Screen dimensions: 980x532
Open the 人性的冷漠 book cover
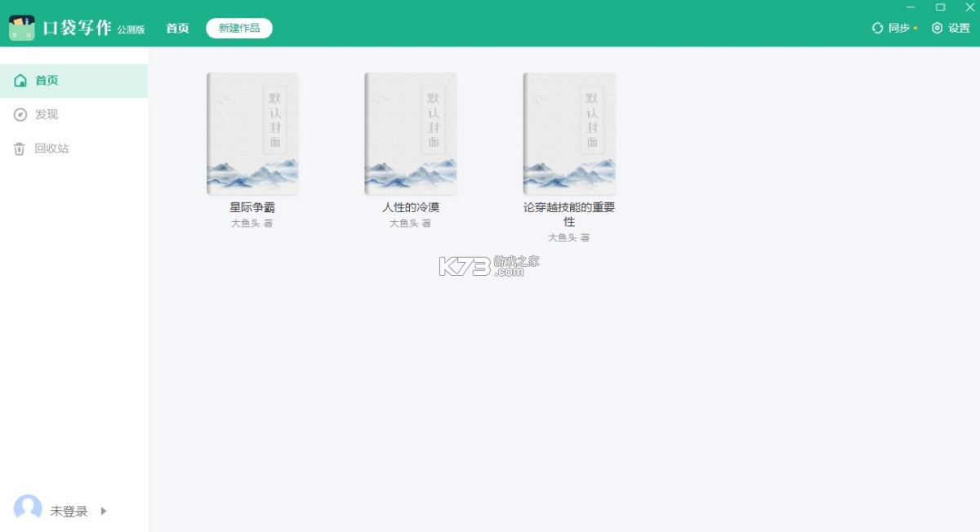click(411, 134)
